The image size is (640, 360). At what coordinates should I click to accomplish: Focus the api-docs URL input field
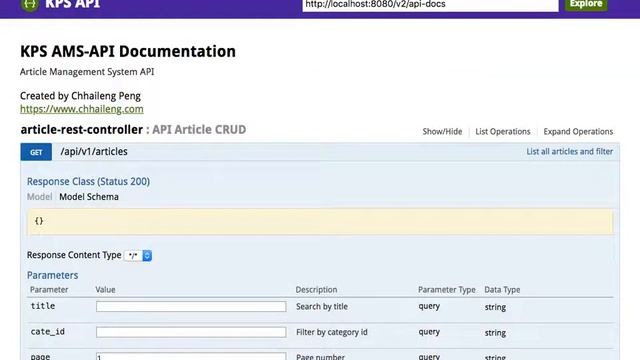tap(430, 5)
